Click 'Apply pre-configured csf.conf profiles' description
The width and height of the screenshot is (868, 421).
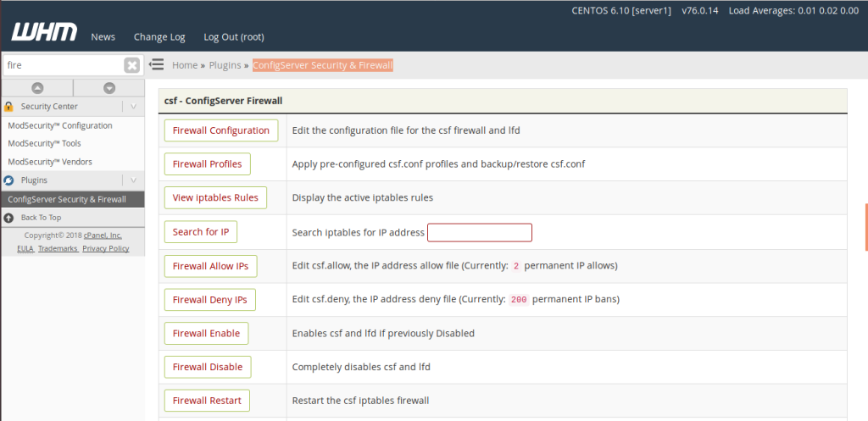click(x=438, y=164)
